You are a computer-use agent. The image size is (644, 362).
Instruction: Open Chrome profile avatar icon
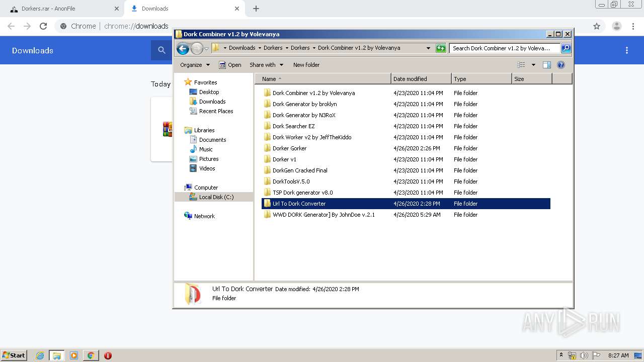tap(616, 26)
